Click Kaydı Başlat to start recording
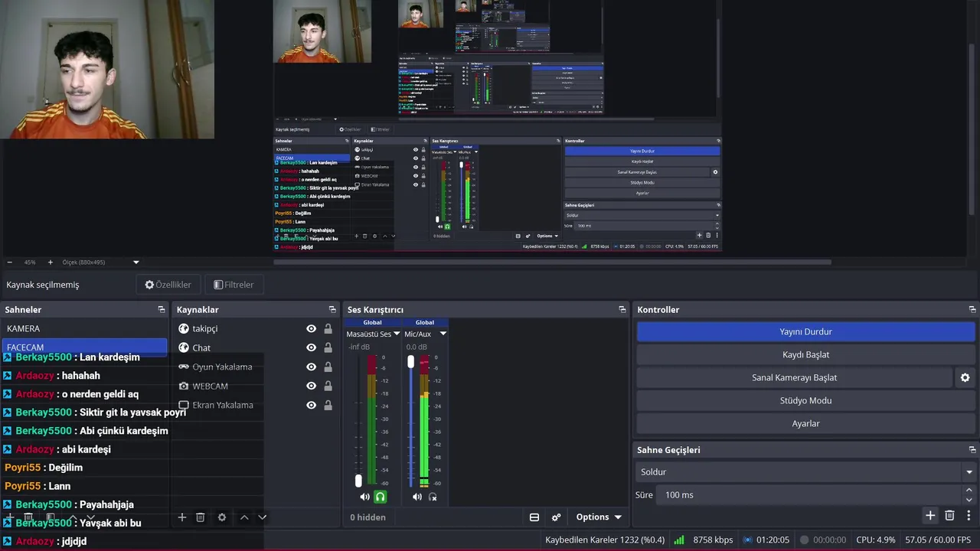 [805, 354]
